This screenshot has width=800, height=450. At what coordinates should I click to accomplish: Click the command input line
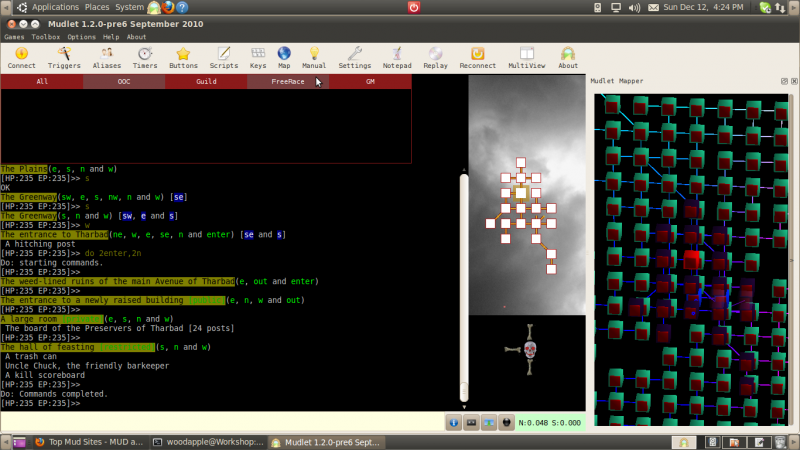(222, 423)
